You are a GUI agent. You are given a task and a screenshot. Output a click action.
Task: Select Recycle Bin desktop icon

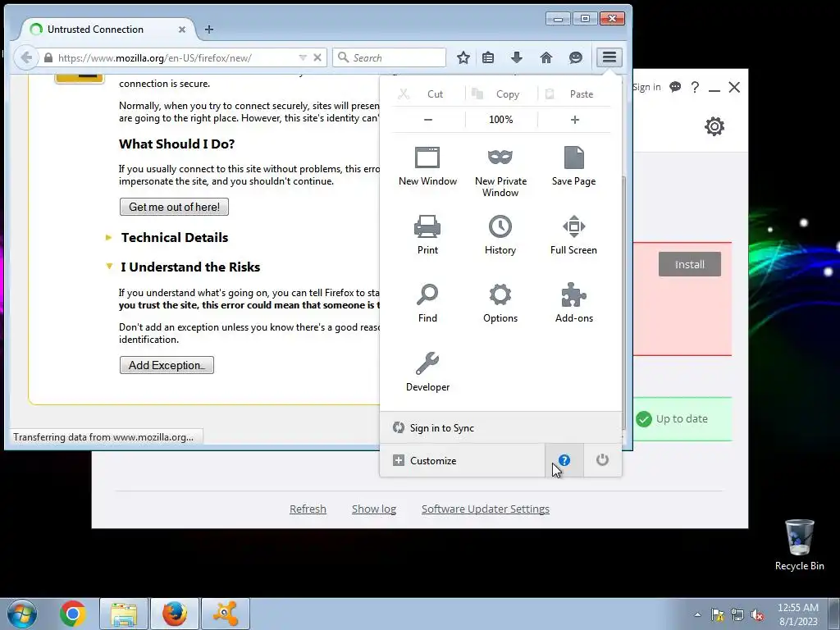pos(799,546)
